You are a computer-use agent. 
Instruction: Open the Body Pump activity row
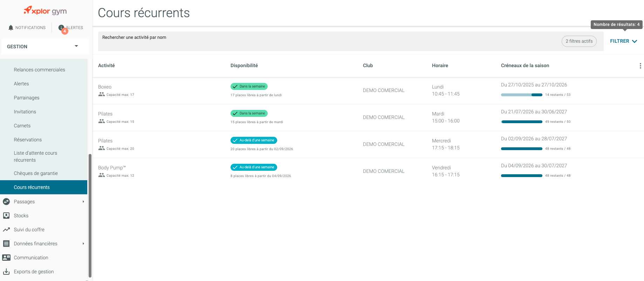pos(368,171)
